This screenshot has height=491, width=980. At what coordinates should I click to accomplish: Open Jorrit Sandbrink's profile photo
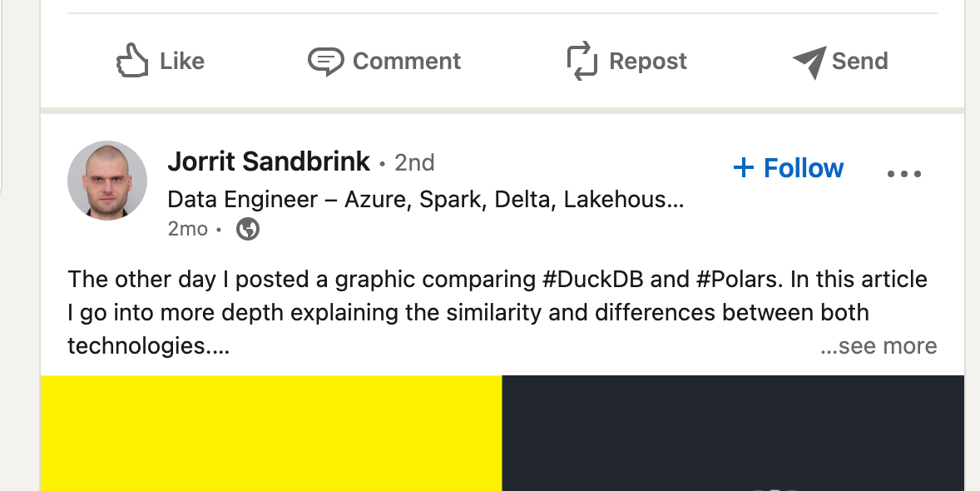107,180
